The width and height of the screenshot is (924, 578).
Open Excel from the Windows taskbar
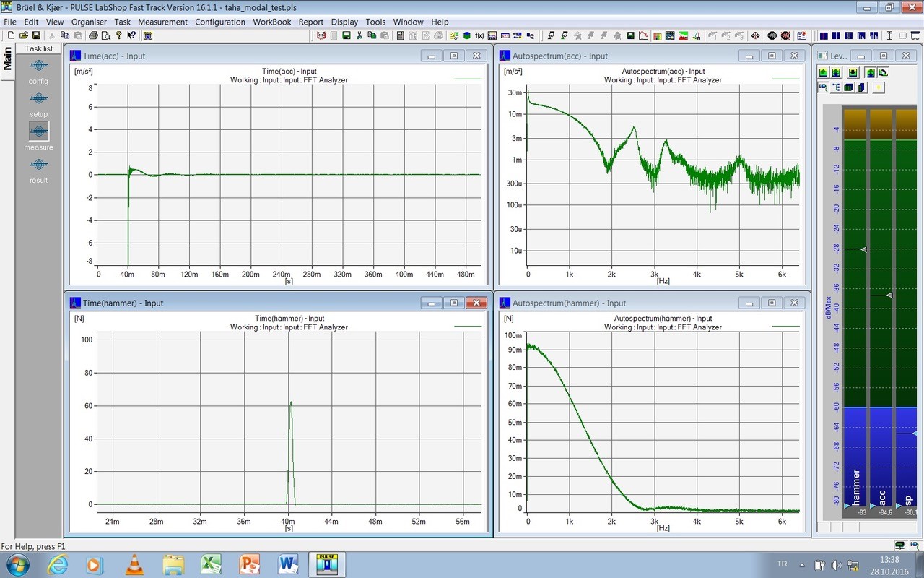click(211, 564)
